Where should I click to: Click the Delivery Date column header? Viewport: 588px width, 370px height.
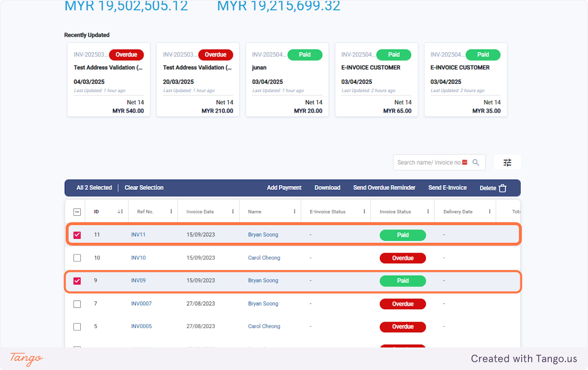coord(458,212)
